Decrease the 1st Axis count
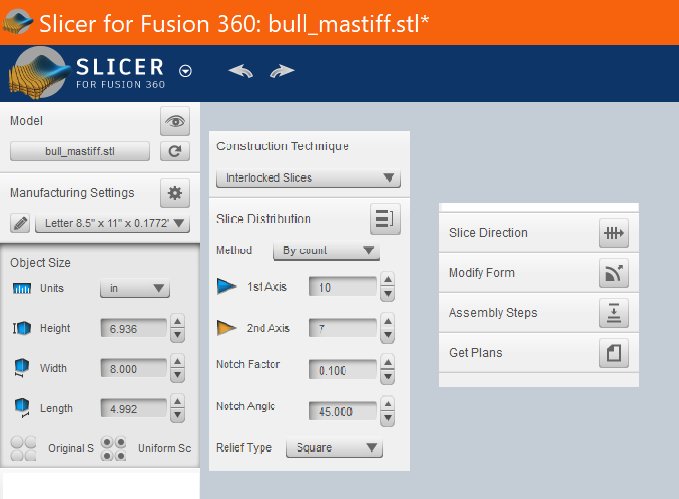679x499 pixels. point(388,294)
